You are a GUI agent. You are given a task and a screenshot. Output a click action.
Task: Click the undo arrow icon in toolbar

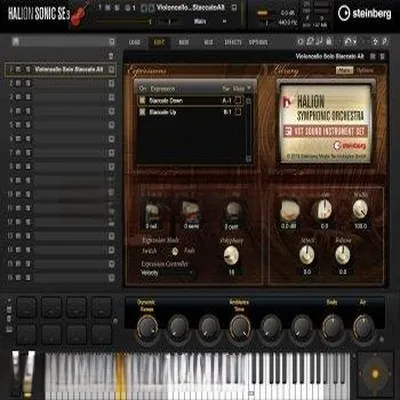(349, 41)
